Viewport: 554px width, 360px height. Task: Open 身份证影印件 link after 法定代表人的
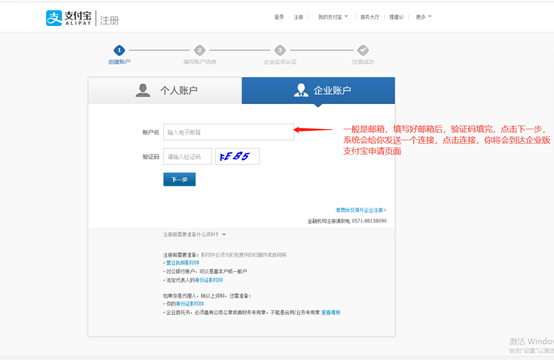click(209, 280)
